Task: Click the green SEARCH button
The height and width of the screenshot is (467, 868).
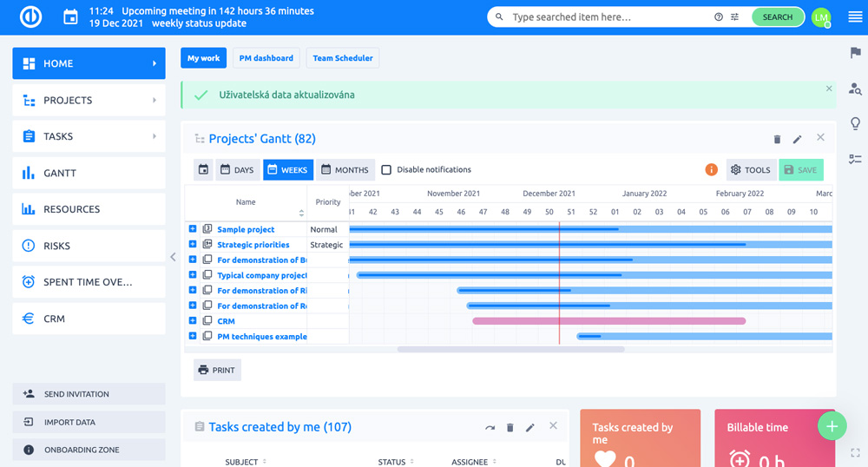Action: click(x=777, y=17)
